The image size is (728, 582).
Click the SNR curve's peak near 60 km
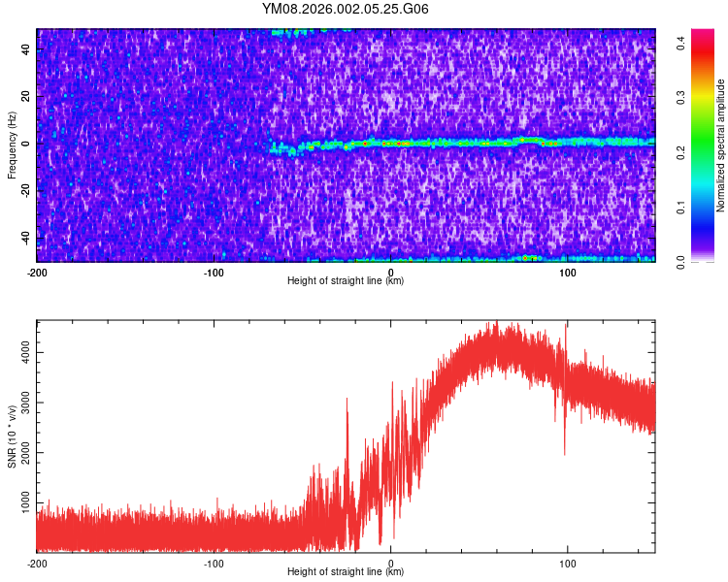(497, 326)
